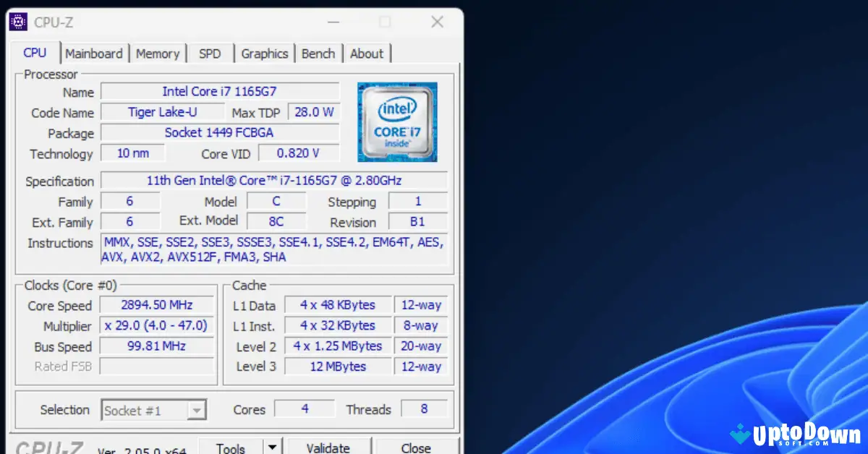868x454 pixels.
Task: Click the processor Name field showing Intel Core i7 1165G7
Action: [x=220, y=92]
